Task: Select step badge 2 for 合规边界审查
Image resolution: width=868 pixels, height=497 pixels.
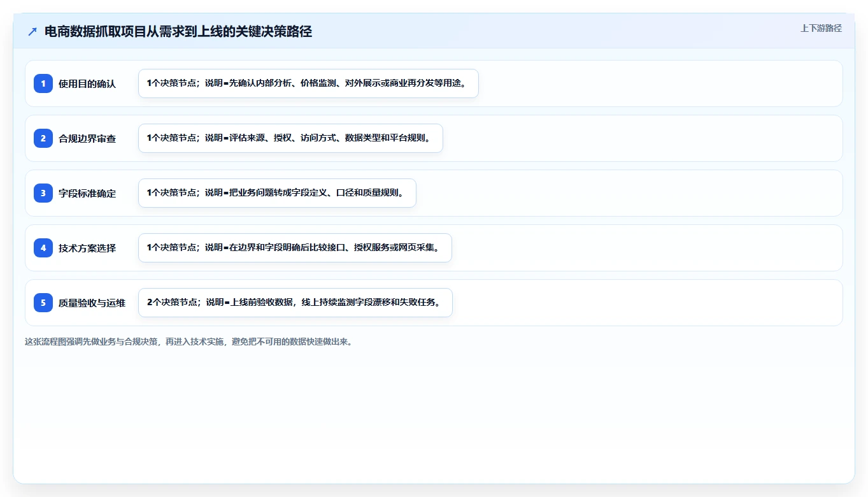Action: click(43, 138)
